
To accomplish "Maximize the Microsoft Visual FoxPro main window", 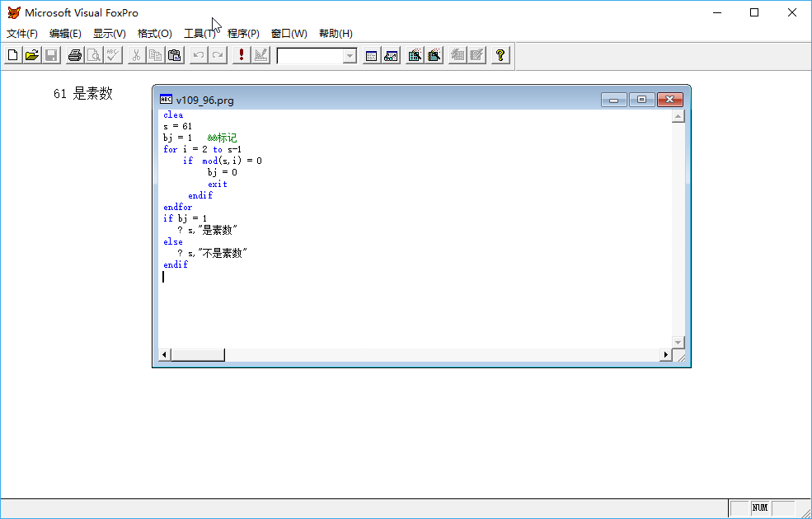I will click(754, 13).
